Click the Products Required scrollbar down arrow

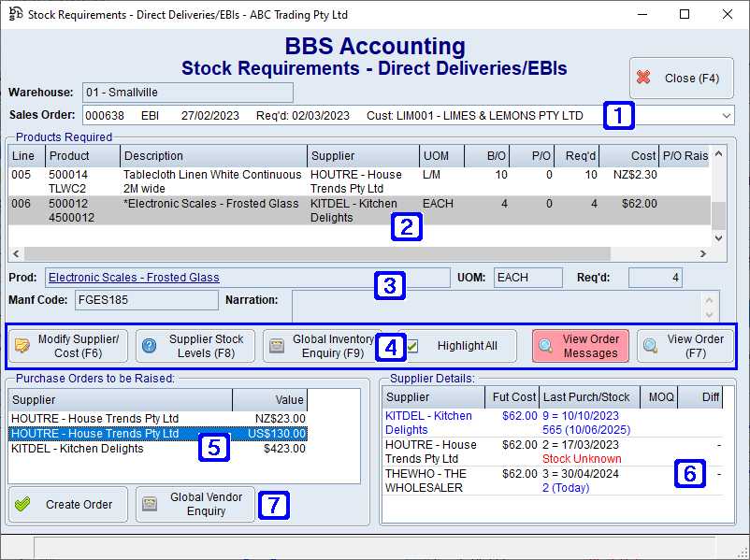point(716,238)
